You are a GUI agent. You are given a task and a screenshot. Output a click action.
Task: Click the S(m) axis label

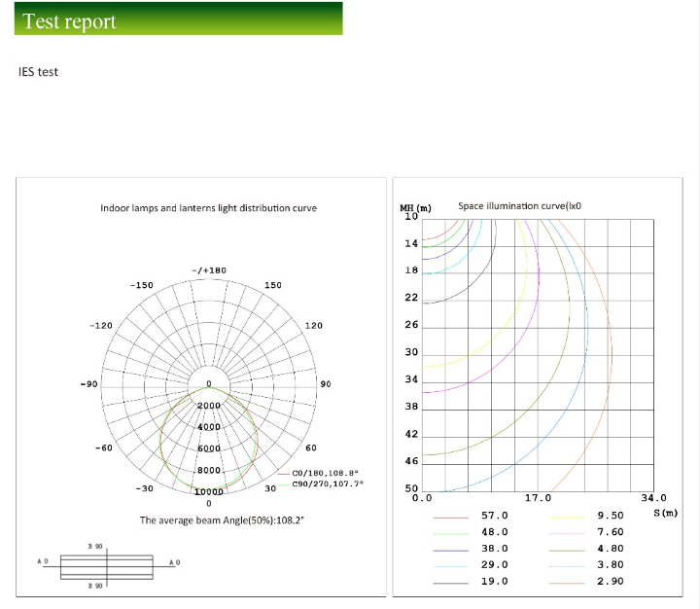(x=666, y=513)
